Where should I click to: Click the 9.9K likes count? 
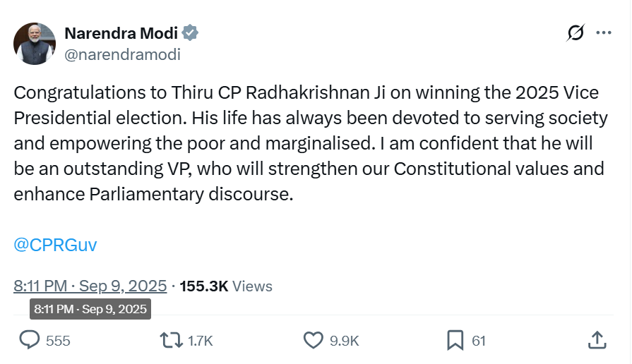345,341
